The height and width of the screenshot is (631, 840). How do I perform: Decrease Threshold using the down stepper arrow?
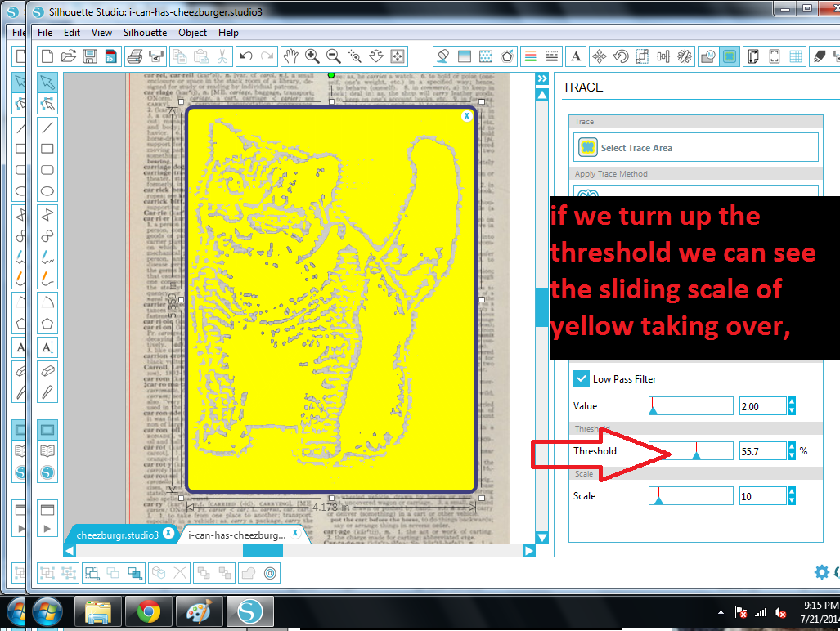pyautogui.click(x=792, y=455)
